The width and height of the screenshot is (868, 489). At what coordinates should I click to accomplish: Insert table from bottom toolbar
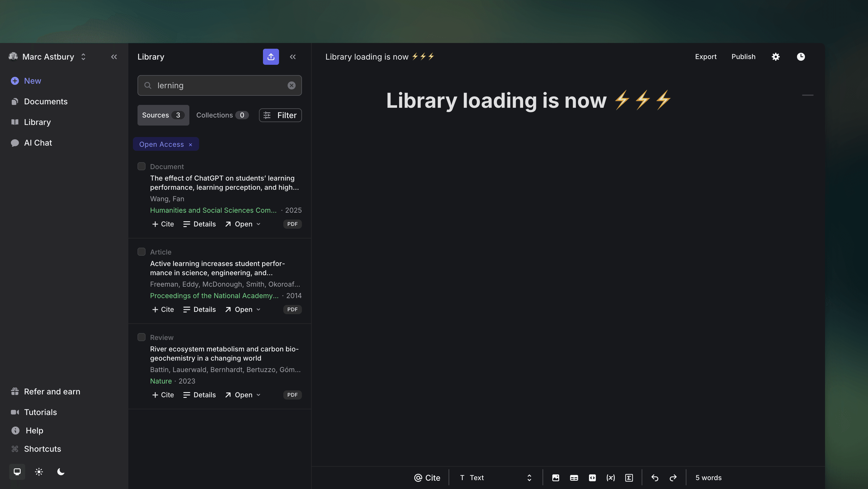point(574,478)
